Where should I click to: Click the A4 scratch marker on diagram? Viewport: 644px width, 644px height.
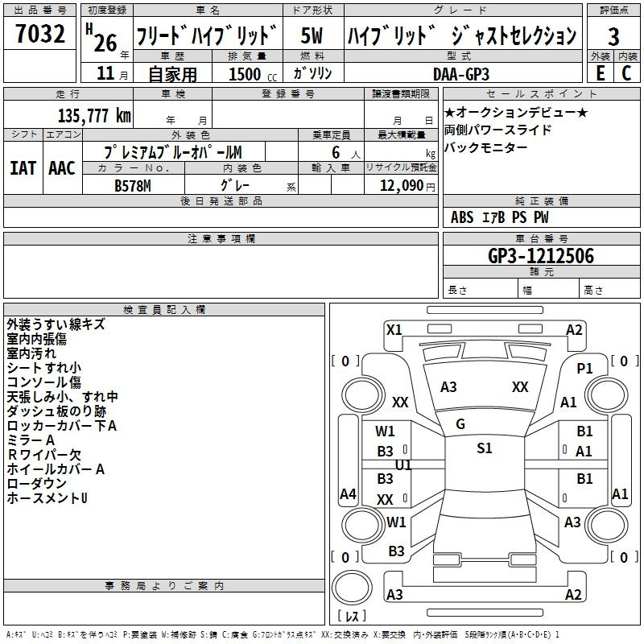348,494
